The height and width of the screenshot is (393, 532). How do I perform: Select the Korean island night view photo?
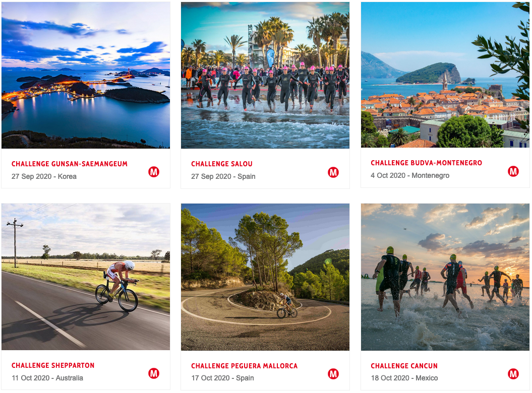(x=86, y=75)
